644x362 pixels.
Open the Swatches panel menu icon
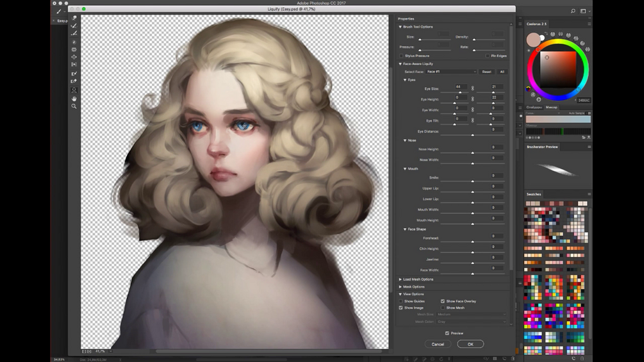point(589,194)
